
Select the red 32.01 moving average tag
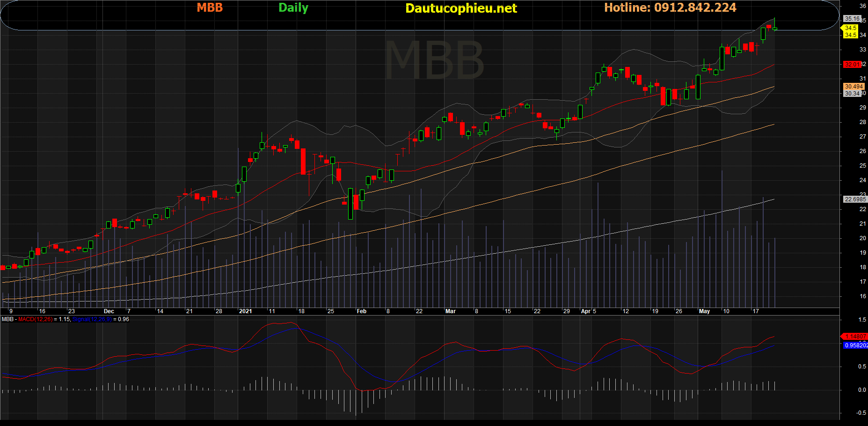(853, 65)
